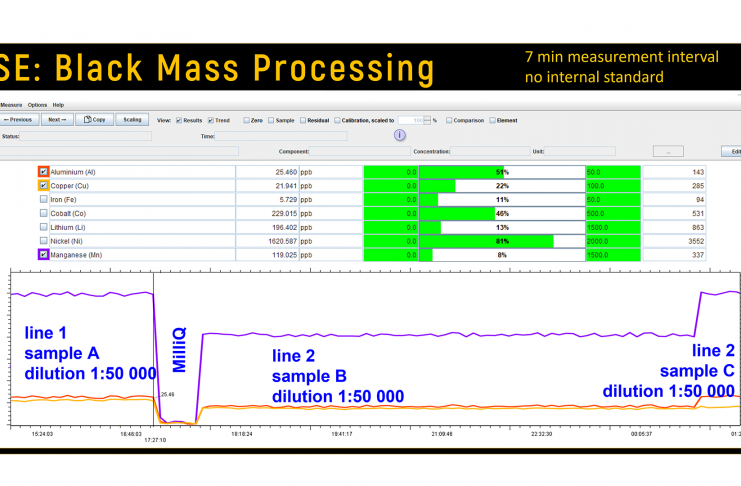Click the blue info icon

click(x=400, y=136)
